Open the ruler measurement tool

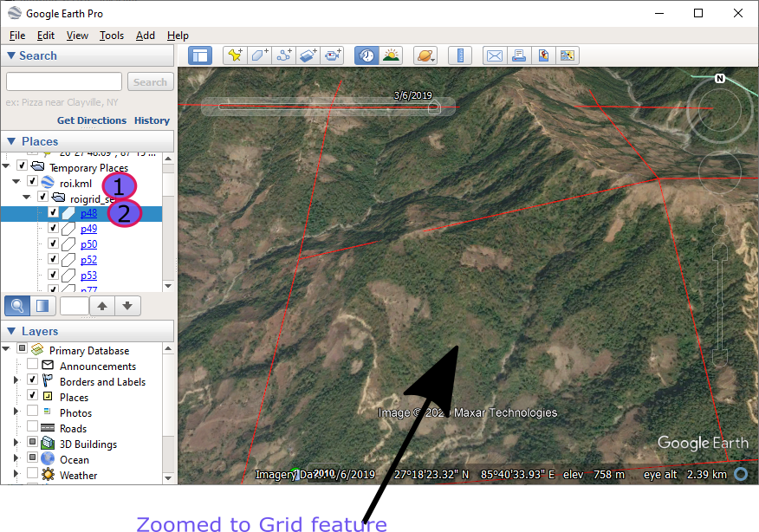pos(462,55)
